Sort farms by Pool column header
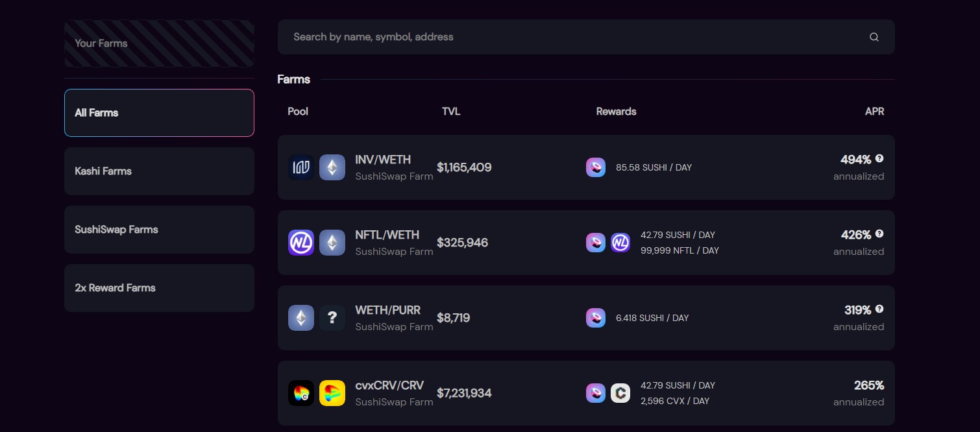 [298, 112]
